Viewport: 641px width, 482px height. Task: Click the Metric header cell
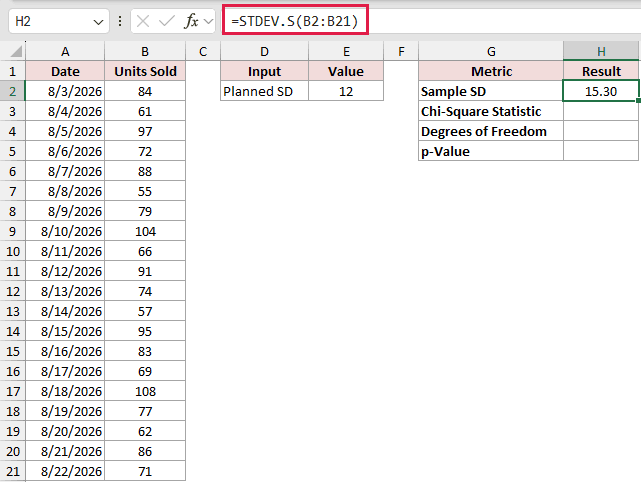pos(491,71)
